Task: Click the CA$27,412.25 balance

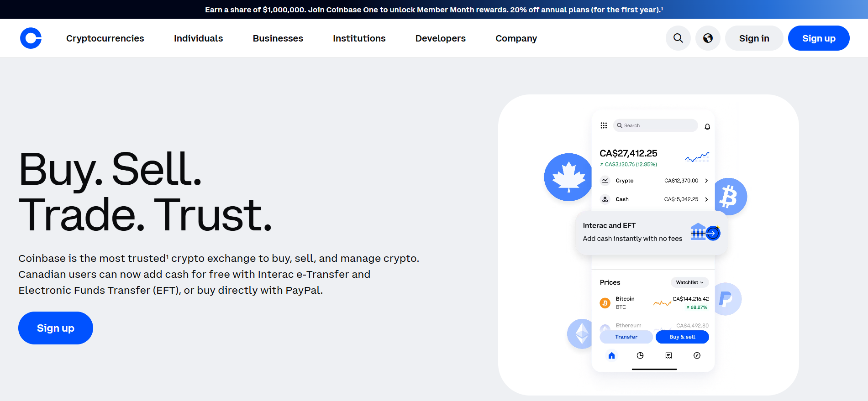Action: click(628, 153)
